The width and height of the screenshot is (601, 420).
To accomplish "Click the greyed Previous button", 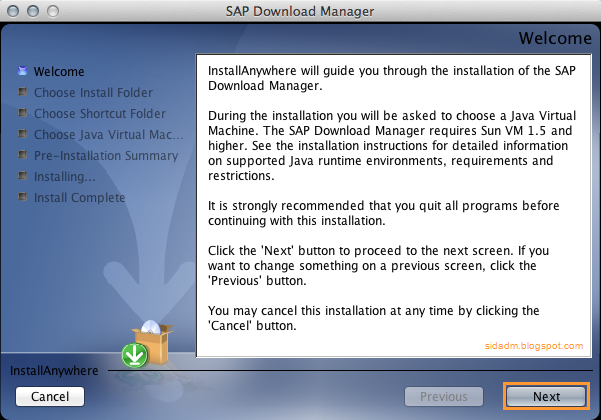I will pos(444,396).
